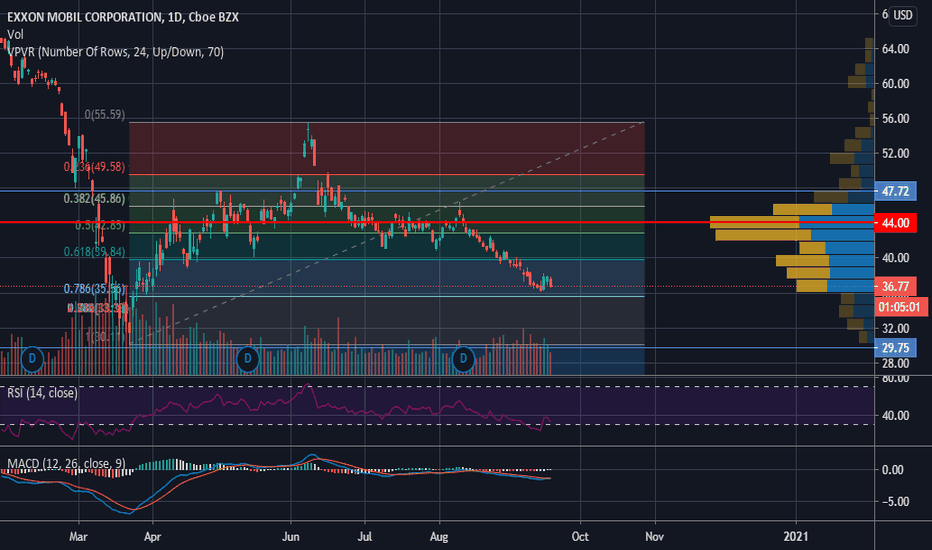Viewport: 932px width, 550px height.
Task: Click the 56.00 price scale value
Action: (x=895, y=118)
